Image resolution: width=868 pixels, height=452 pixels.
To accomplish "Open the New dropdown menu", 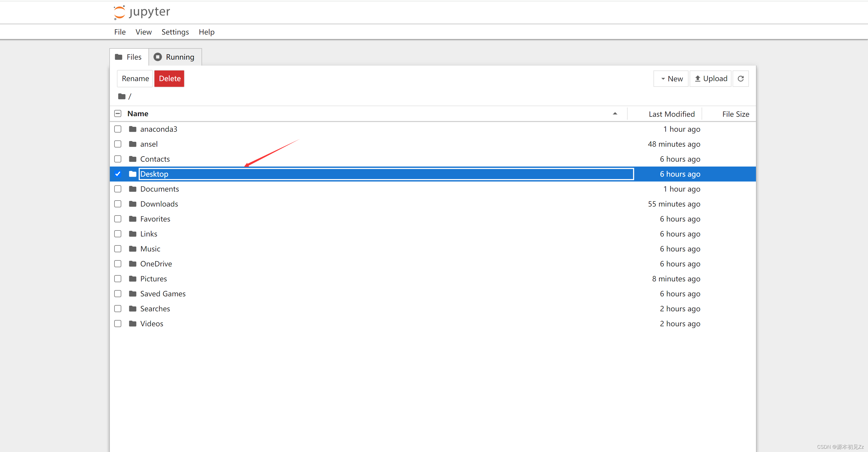I will tap(671, 79).
